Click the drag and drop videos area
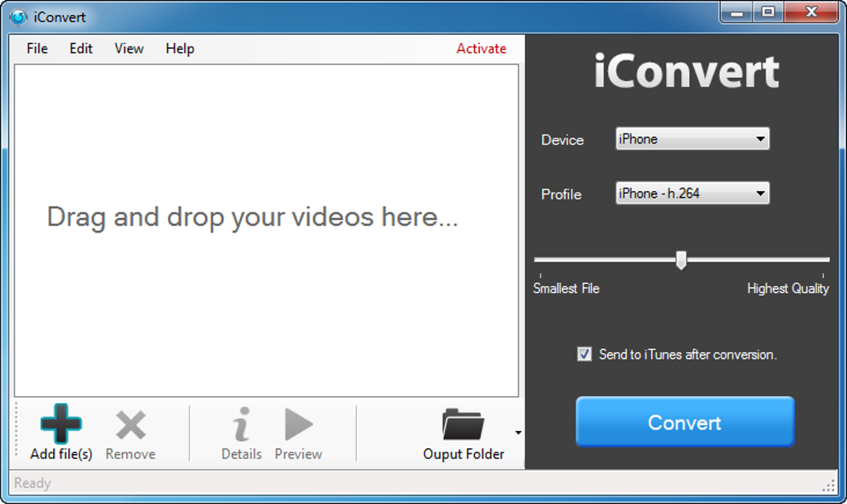The image size is (847, 504). pyautogui.click(x=267, y=231)
